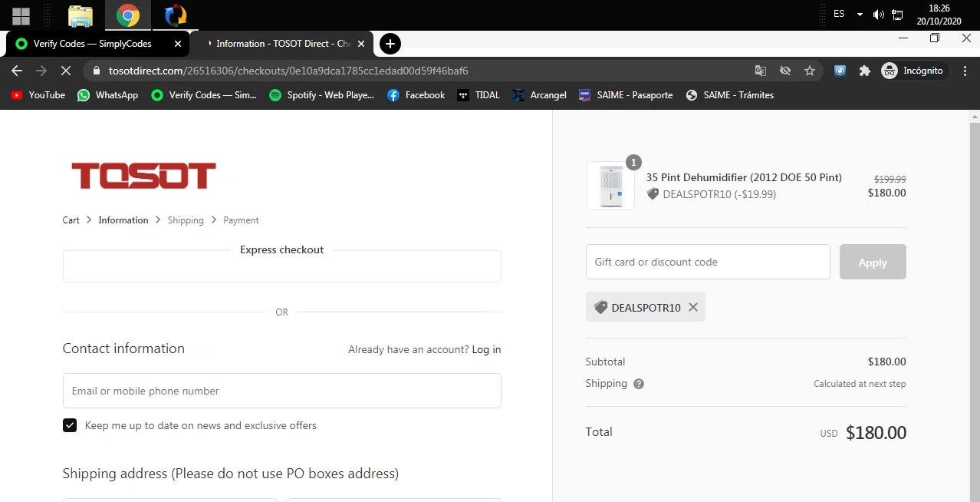
Task: Go back to the previous page
Action: (17, 71)
